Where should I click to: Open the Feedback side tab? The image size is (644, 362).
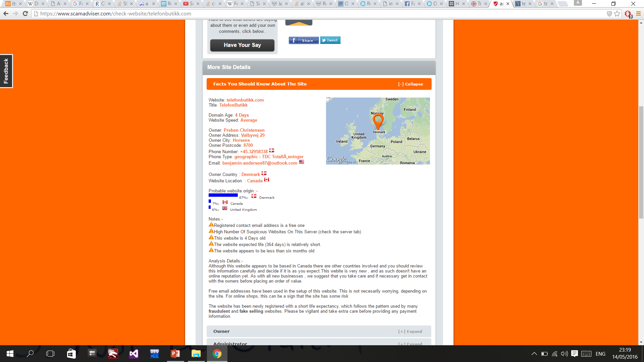tap(6, 71)
